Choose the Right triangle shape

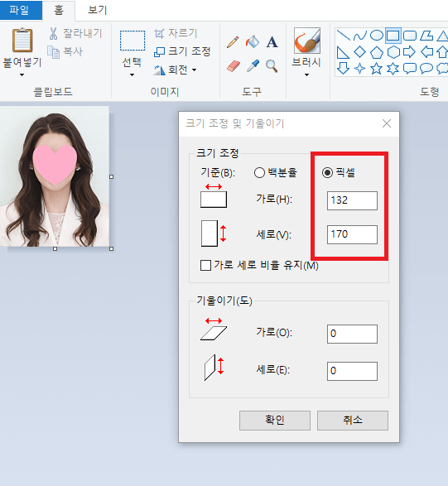coord(343,52)
